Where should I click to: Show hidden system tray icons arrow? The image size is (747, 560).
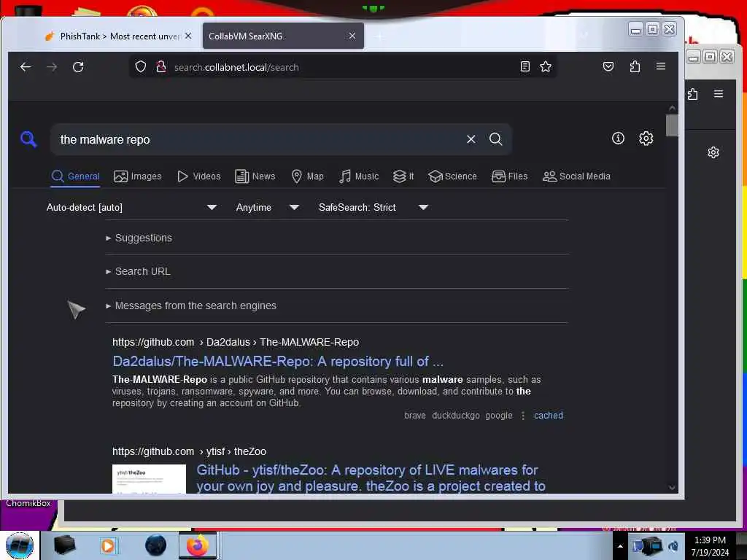[x=620, y=546]
